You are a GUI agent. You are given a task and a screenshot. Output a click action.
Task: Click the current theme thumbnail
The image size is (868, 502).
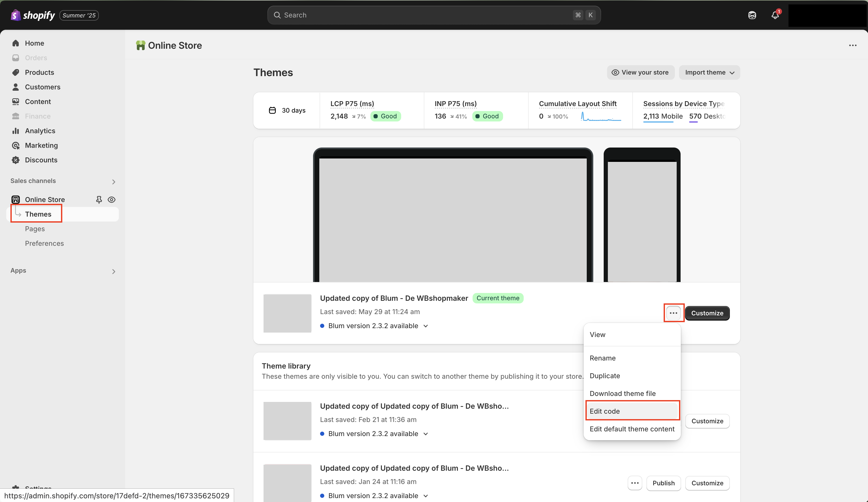tap(287, 313)
